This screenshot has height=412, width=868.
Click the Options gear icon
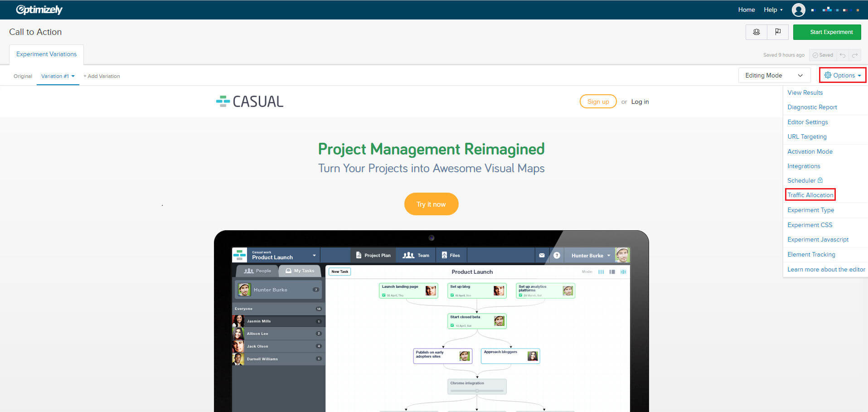(828, 75)
